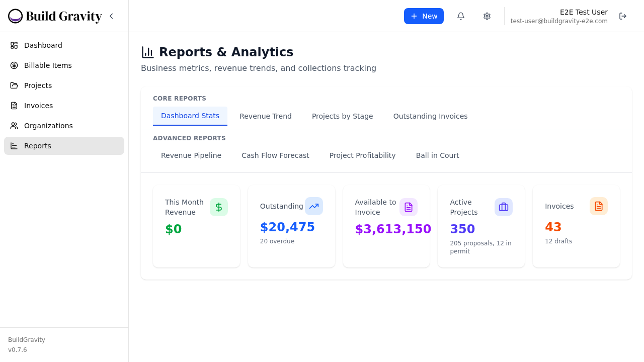644x362 pixels.
Task: Open the Dashboard icon in the sidebar
Action: coord(14,45)
